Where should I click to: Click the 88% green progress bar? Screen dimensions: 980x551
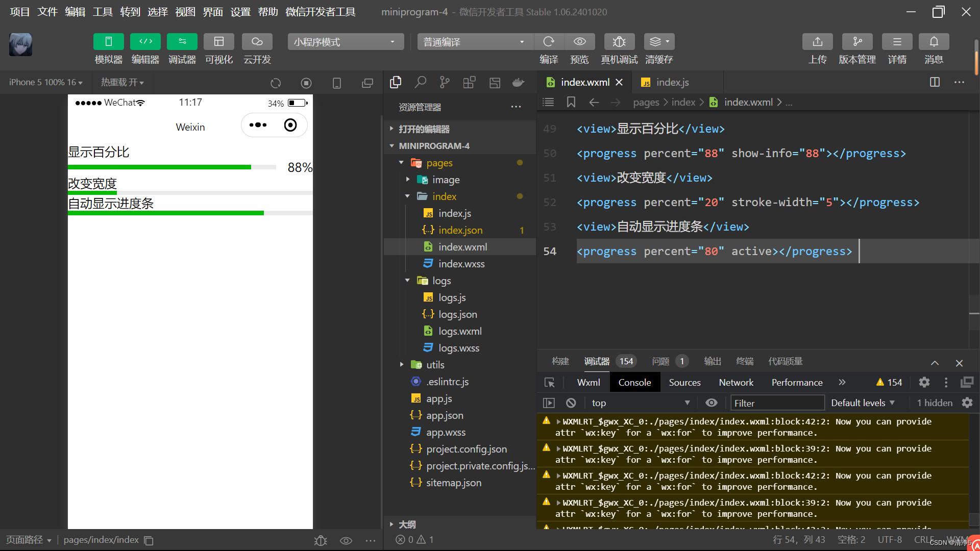coord(159,167)
